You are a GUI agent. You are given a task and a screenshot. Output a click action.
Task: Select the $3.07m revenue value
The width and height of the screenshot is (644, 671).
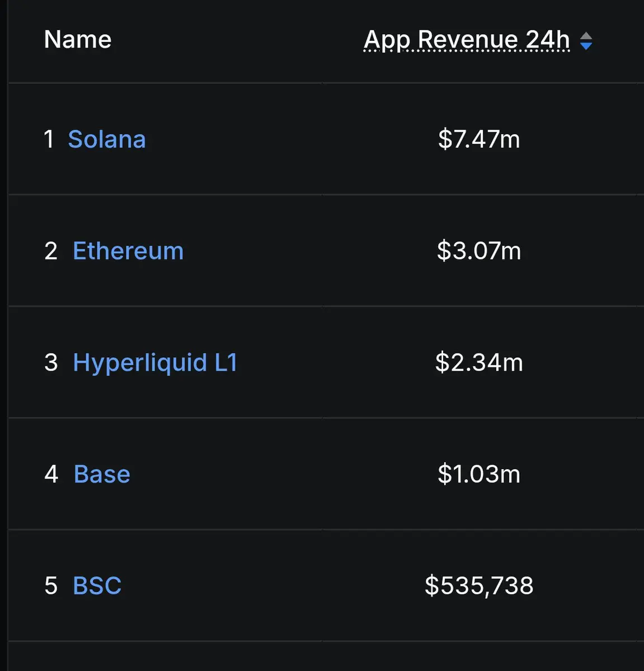(x=479, y=251)
